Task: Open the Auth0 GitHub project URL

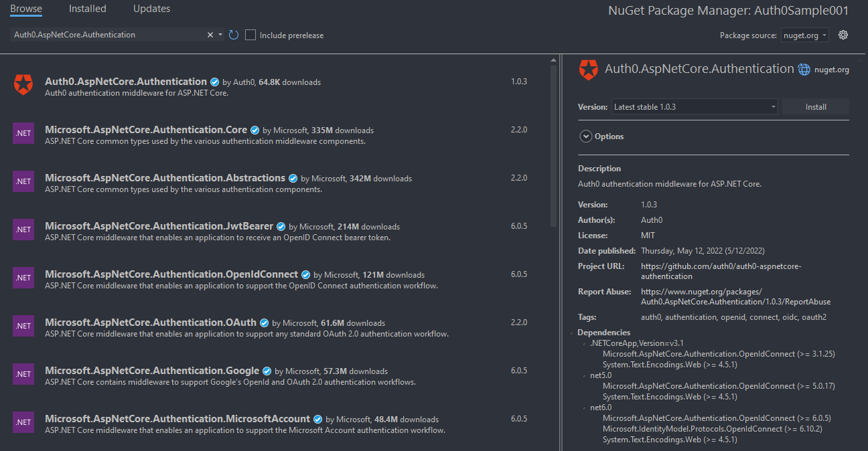Action: point(721,271)
